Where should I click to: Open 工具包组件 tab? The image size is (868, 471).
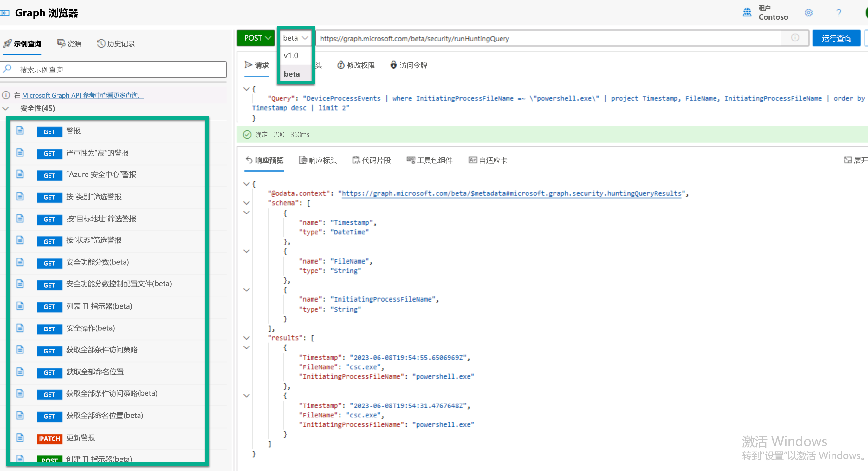pyautogui.click(x=429, y=160)
